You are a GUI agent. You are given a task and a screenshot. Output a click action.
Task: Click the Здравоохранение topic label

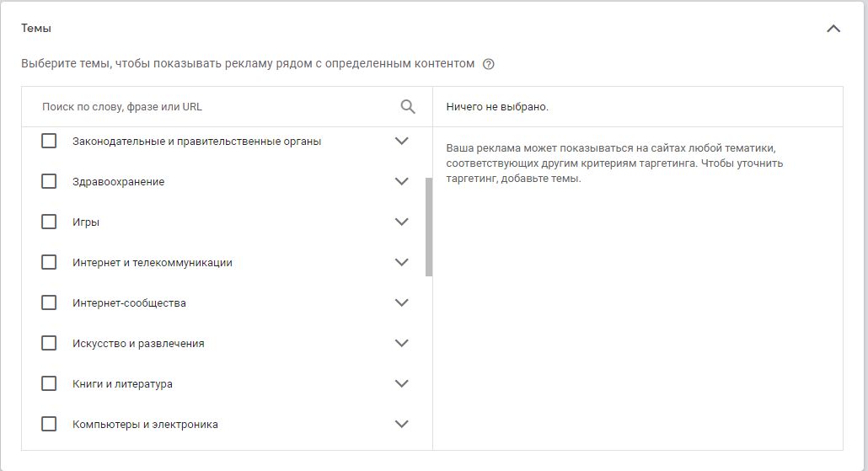click(x=119, y=182)
